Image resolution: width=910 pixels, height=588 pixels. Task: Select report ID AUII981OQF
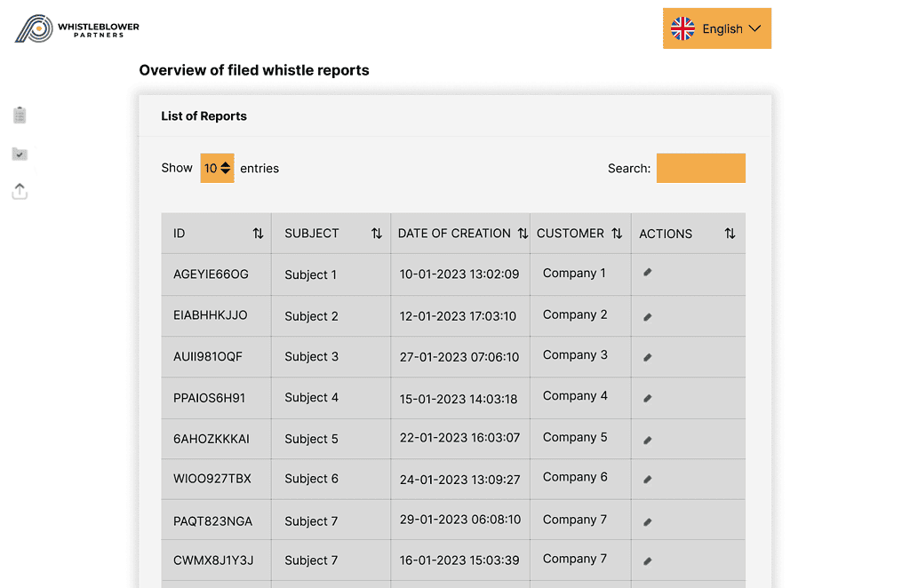(x=208, y=357)
